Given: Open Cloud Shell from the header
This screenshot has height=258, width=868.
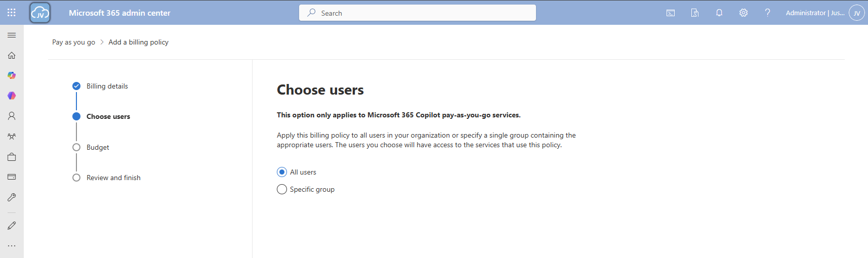Looking at the screenshot, I should click(x=671, y=13).
